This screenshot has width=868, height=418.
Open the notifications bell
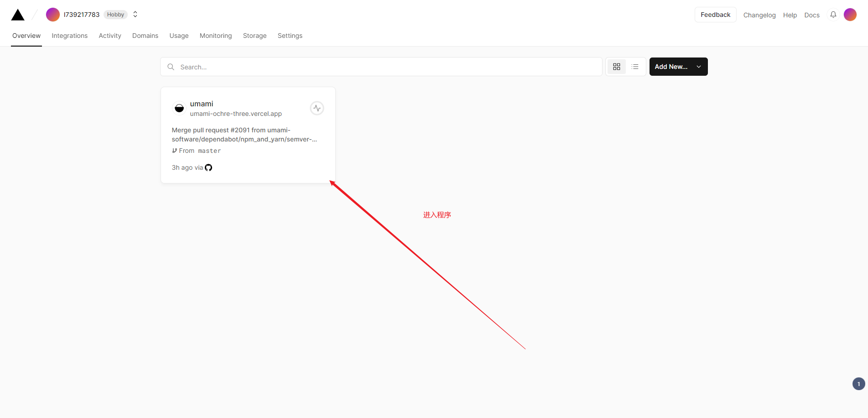click(833, 15)
